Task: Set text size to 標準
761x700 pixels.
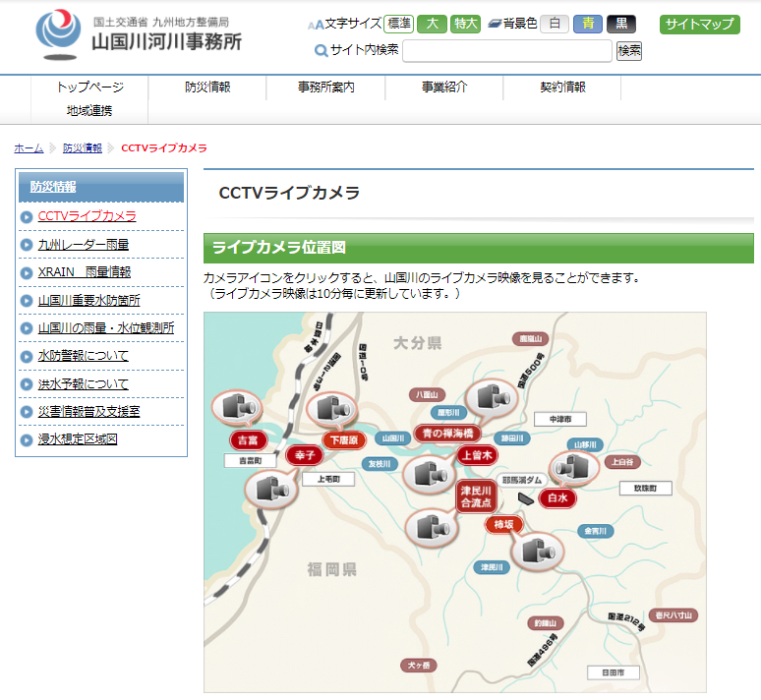Action: pyautogui.click(x=398, y=24)
